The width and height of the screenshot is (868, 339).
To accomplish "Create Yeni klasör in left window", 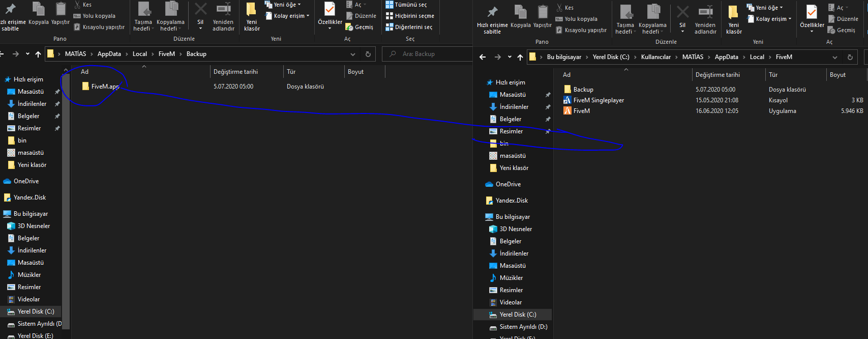I will click(252, 17).
